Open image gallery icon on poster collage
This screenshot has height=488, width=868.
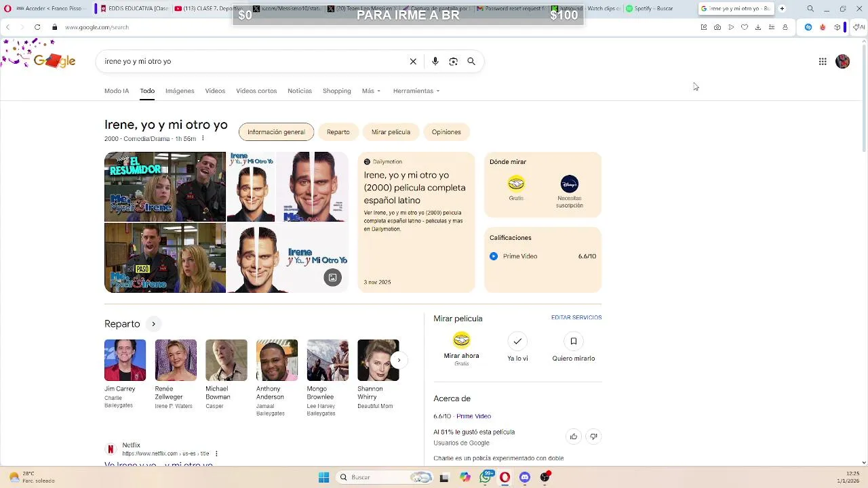[332, 277]
